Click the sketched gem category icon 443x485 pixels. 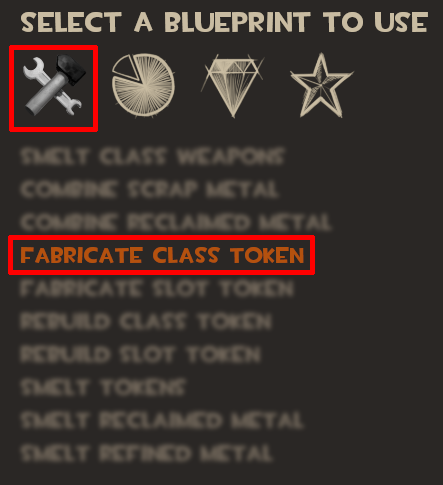tap(232, 86)
